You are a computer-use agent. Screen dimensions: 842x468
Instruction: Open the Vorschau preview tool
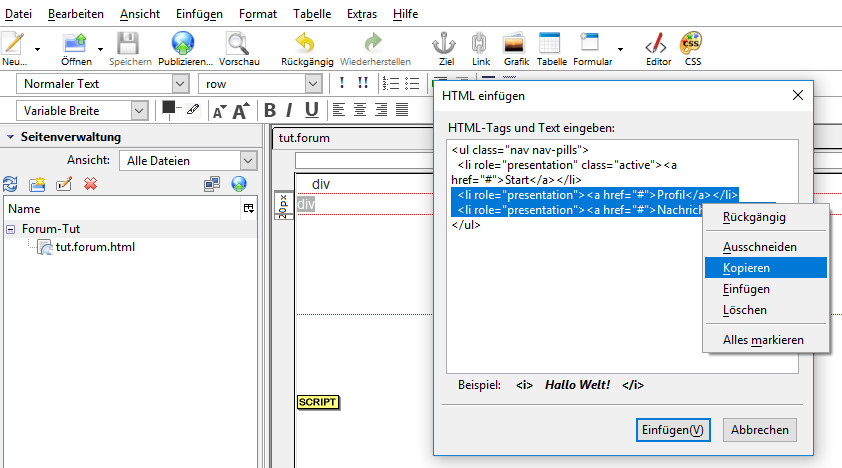(x=238, y=44)
